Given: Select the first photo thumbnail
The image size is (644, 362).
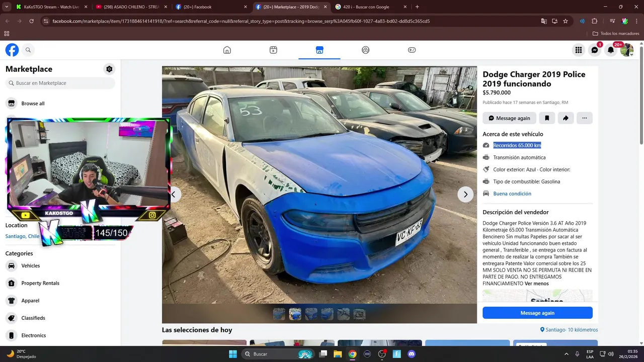Looking at the screenshot, I should coord(279,314).
